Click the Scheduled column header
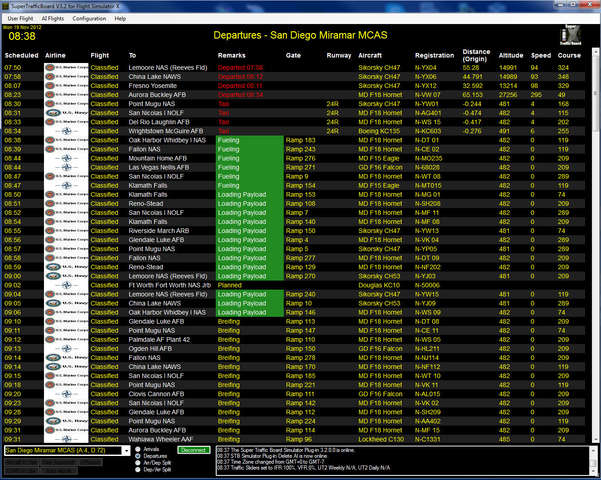601x480 pixels. click(x=21, y=56)
